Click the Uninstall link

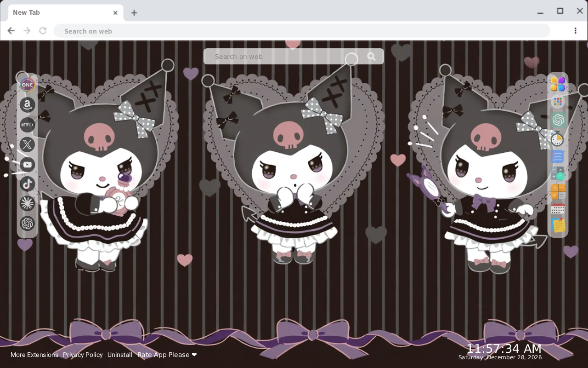point(120,355)
